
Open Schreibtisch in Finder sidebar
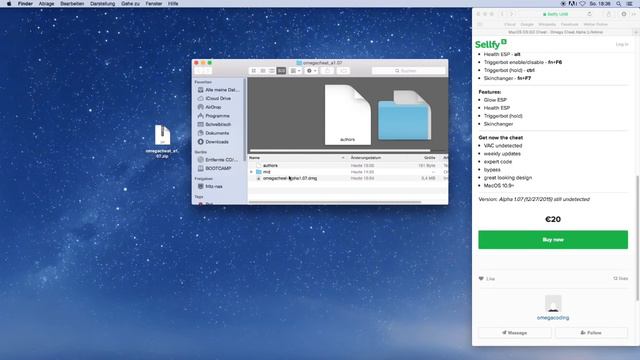coord(214,124)
